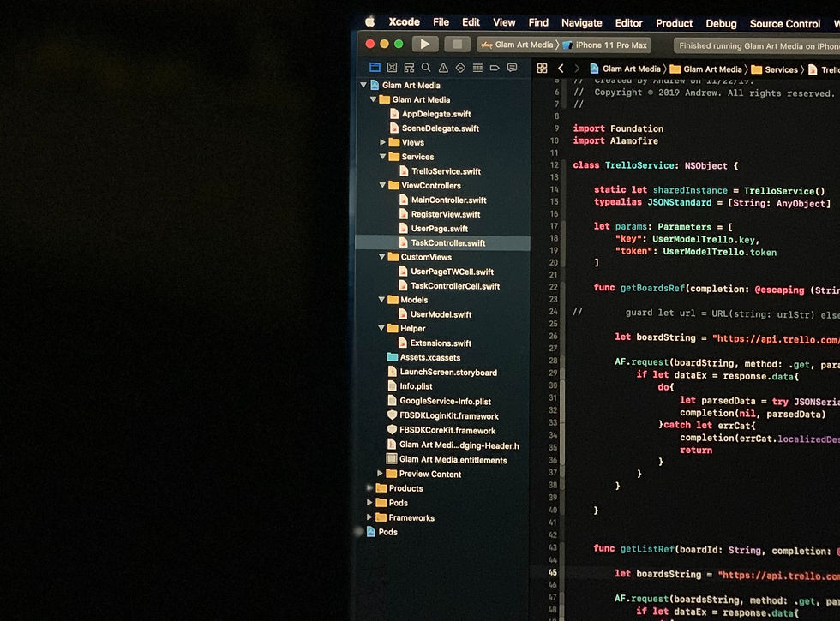Open Glam Art Media.entitlements
Image resolution: width=840 pixels, height=621 pixels.
point(447,459)
